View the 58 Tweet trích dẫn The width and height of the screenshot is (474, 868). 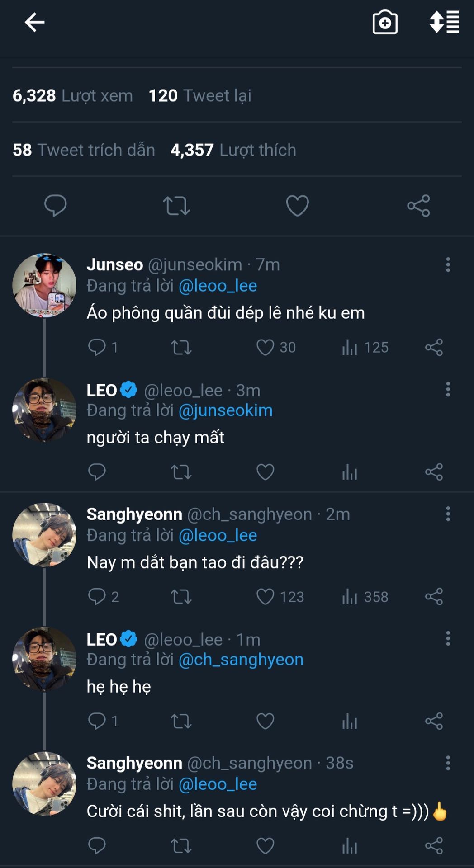click(x=84, y=150)
